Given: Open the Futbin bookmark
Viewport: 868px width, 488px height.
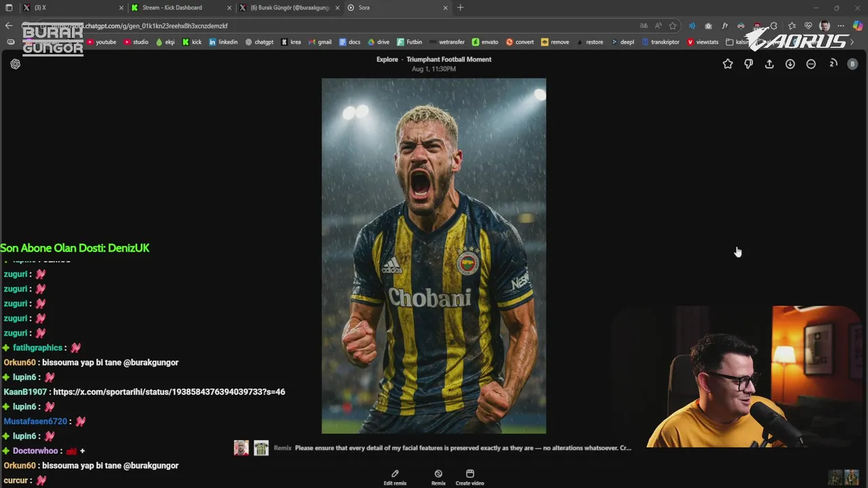Looking at the screenshot, I should (409, 42).
